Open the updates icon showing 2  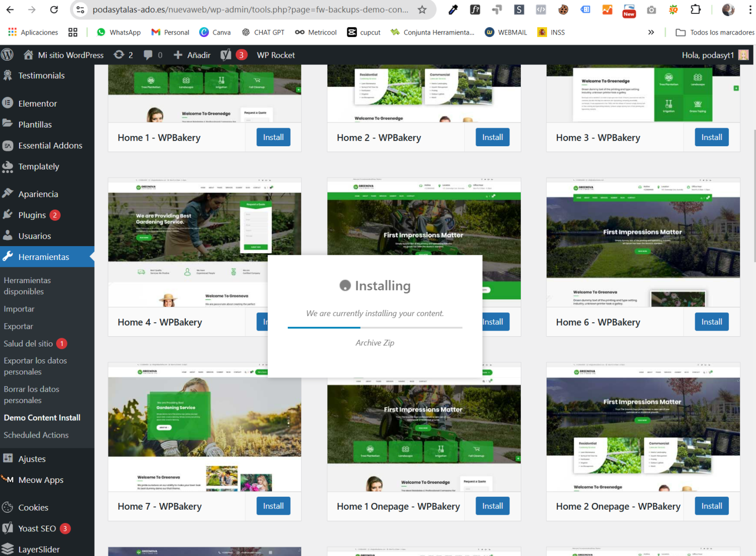pyautogui.click(x=124, y=55)
